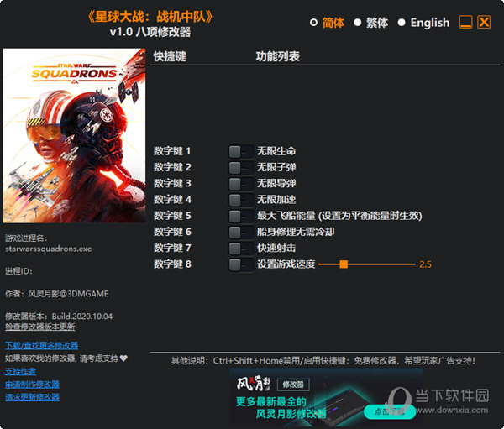
Task: Close the trainer with X icon
Action: click(x=484, y=22)
